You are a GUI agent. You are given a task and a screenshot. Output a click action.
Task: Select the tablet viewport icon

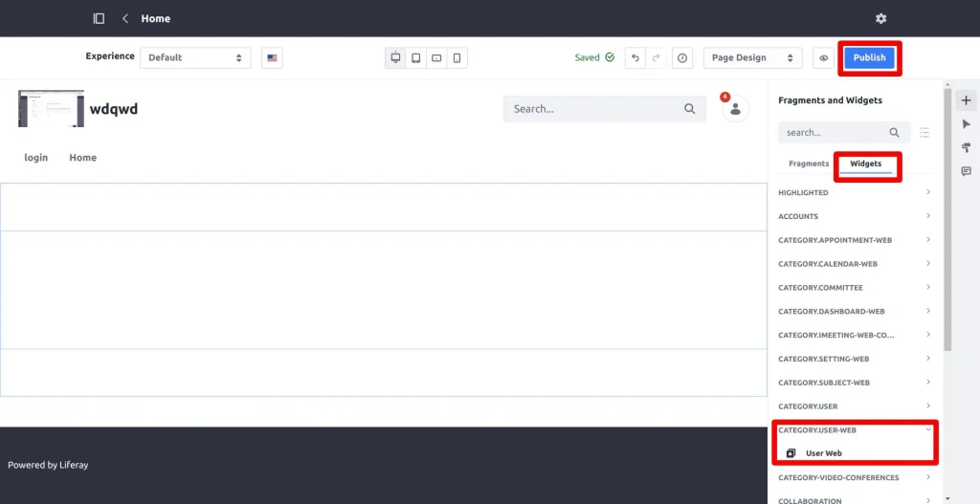(x=415, y=58)
